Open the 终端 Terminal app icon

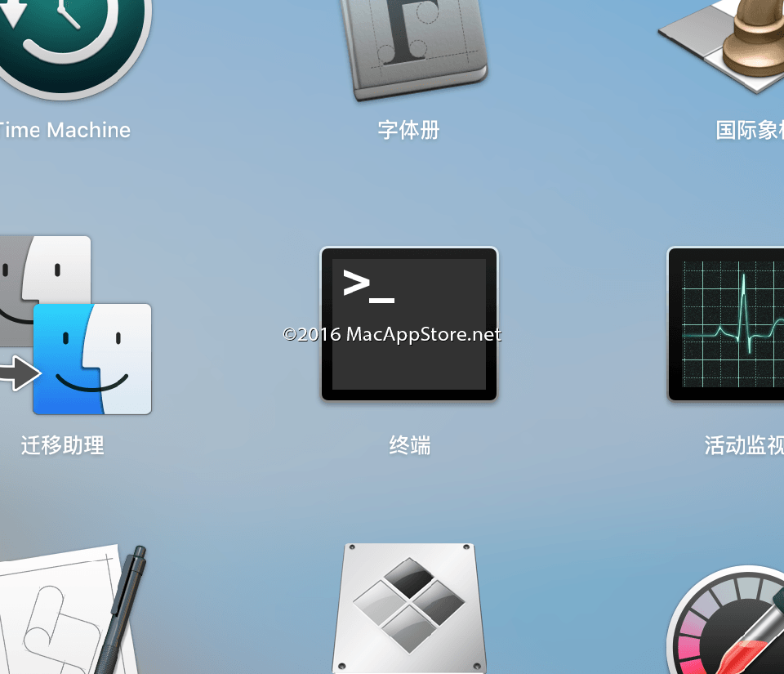(x=409, y=324)
